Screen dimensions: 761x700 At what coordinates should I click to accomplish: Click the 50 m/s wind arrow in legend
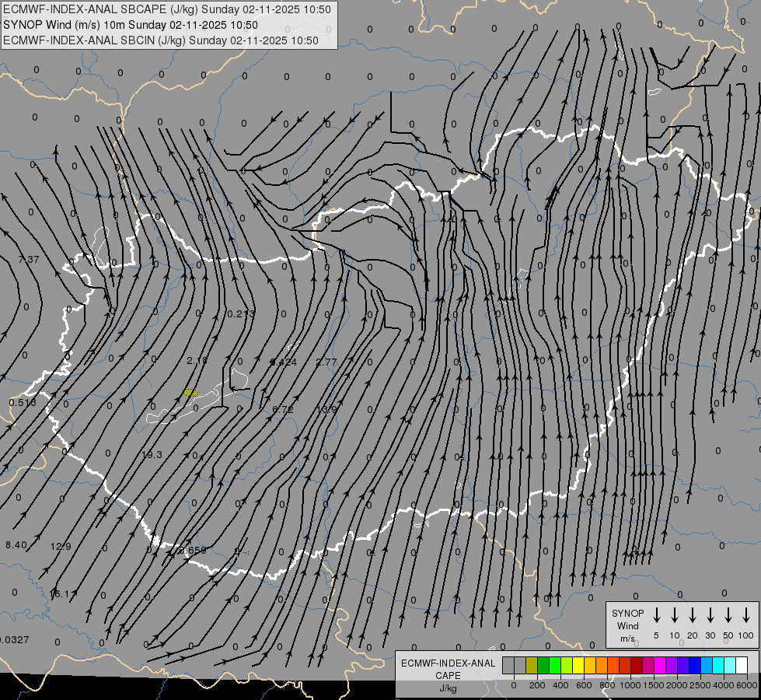click(728, 615)
